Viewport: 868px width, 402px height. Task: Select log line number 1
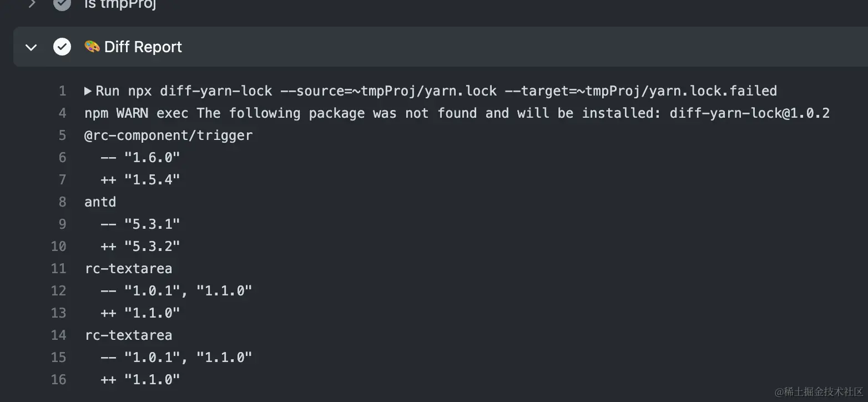(62, 91)
